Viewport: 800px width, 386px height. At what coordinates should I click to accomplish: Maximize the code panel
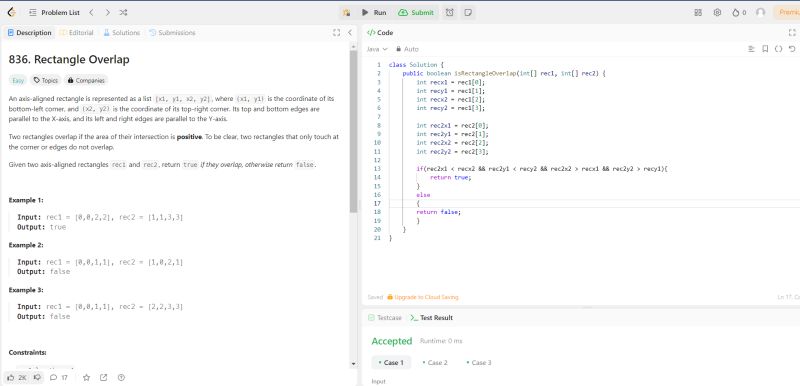[x=792, y=33]
